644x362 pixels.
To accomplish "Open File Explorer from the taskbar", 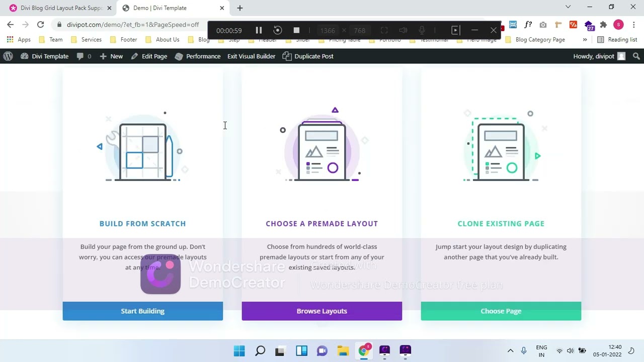I will [x=343, y=350].
